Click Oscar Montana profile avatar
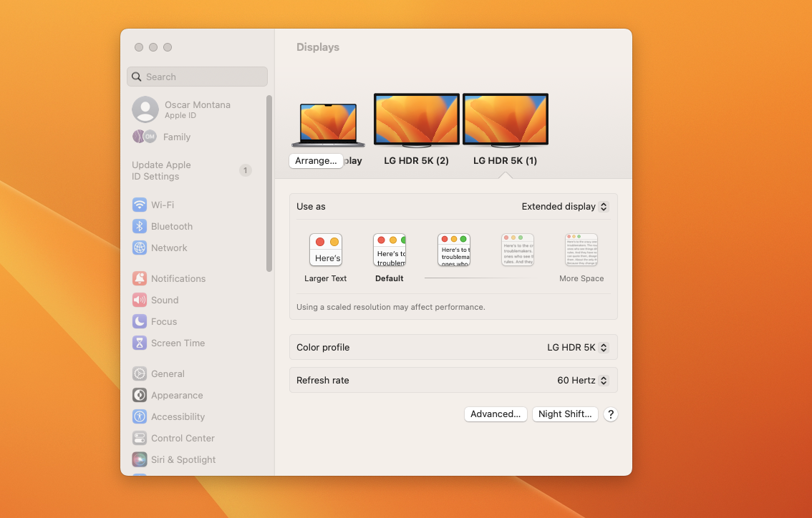 (x=145, y=109)
